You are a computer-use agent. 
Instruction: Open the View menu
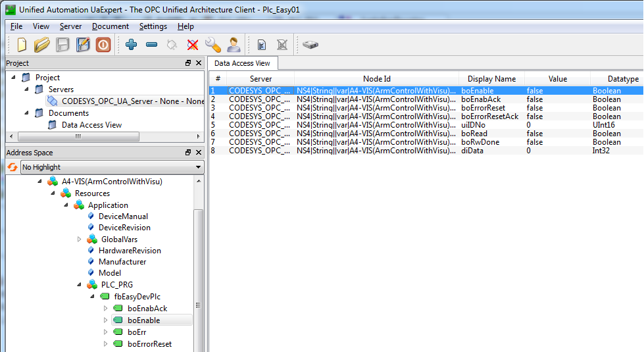tap(41, 26)
